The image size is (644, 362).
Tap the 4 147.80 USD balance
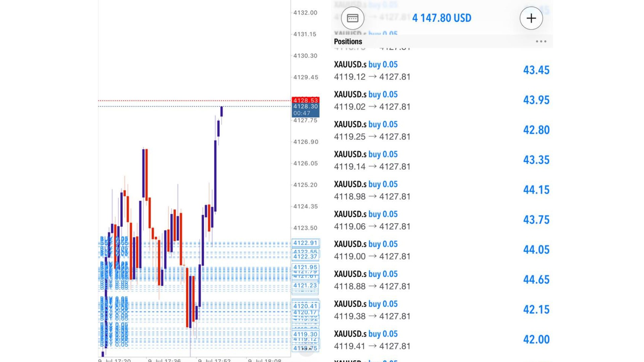pyautogui.click(x=442, y=18)
